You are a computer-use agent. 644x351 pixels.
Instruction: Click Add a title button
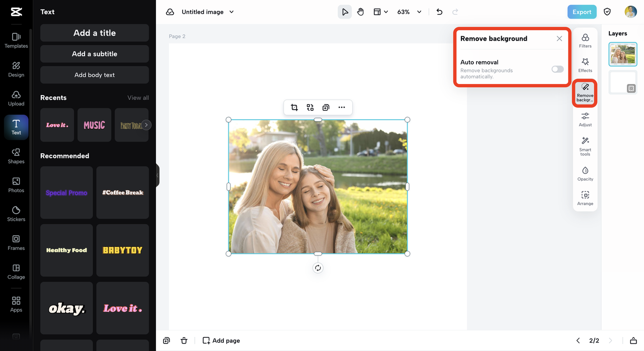[x=95, y=33]
